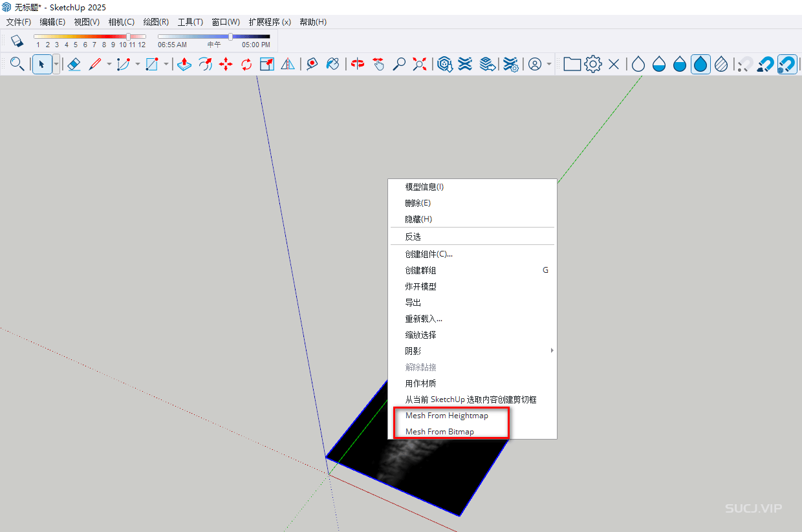This screenshot has height=532, width=802.
Task: Select the Rectangle shape tool
Action: (152, 64)
